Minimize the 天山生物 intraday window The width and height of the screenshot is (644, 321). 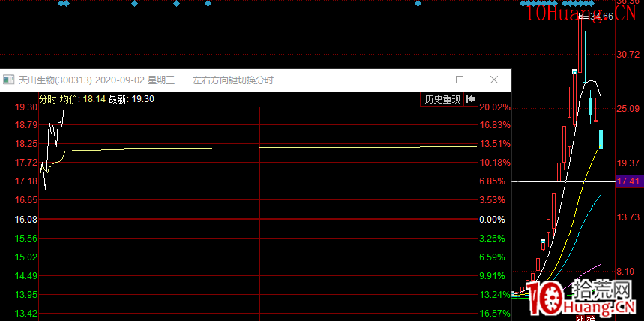pyautogui.click(x=426, y=79)
